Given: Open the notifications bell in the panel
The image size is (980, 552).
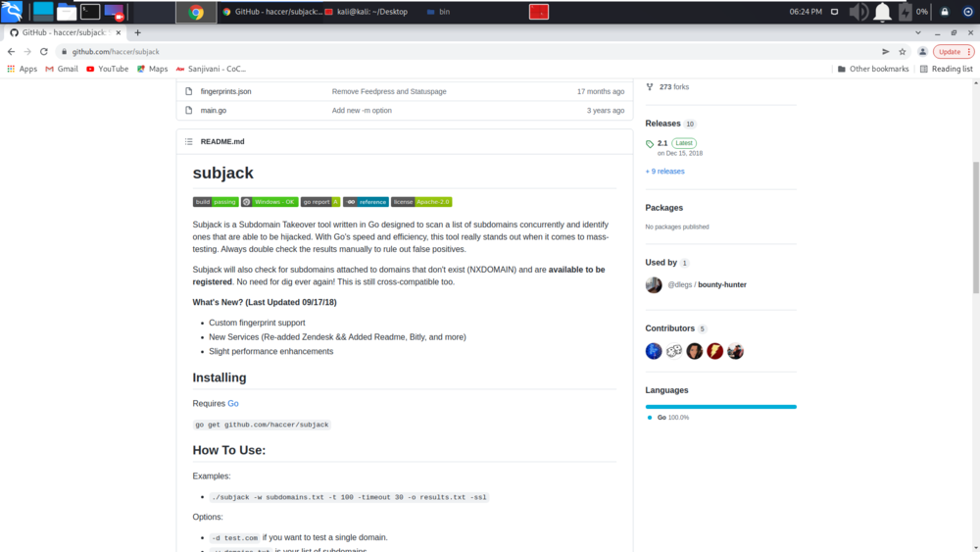Looking at the screenshot, I should (x=882, y=12).
